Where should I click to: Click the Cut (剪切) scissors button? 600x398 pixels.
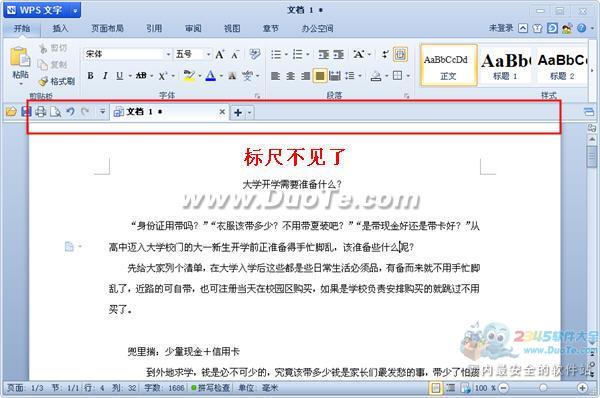[53, 48]
